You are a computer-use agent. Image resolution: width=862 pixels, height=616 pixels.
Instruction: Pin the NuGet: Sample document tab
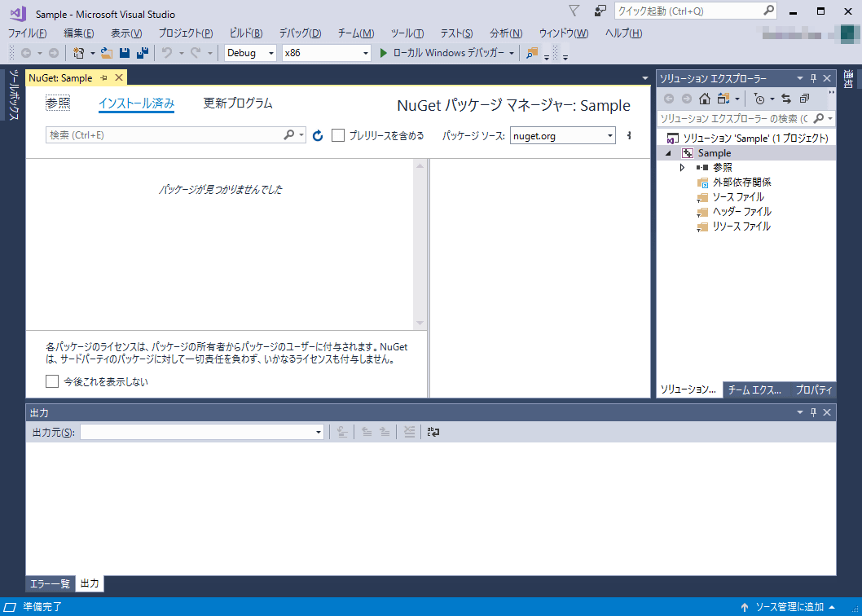104,78
